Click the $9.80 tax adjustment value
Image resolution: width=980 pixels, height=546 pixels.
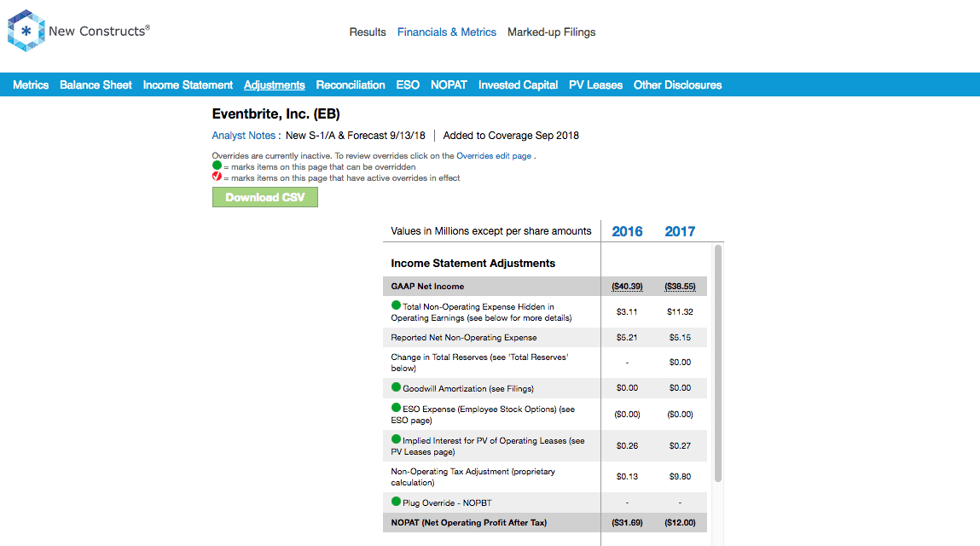(680, 477)
